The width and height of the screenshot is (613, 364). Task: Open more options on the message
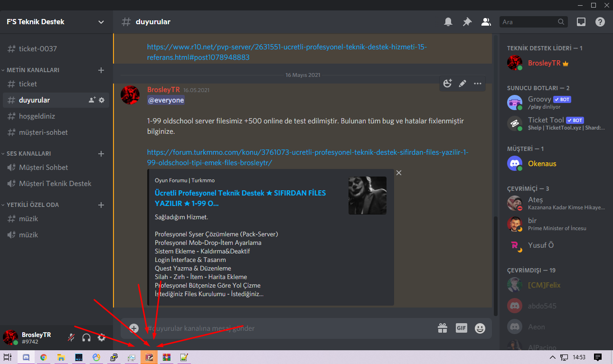(478, 84)
